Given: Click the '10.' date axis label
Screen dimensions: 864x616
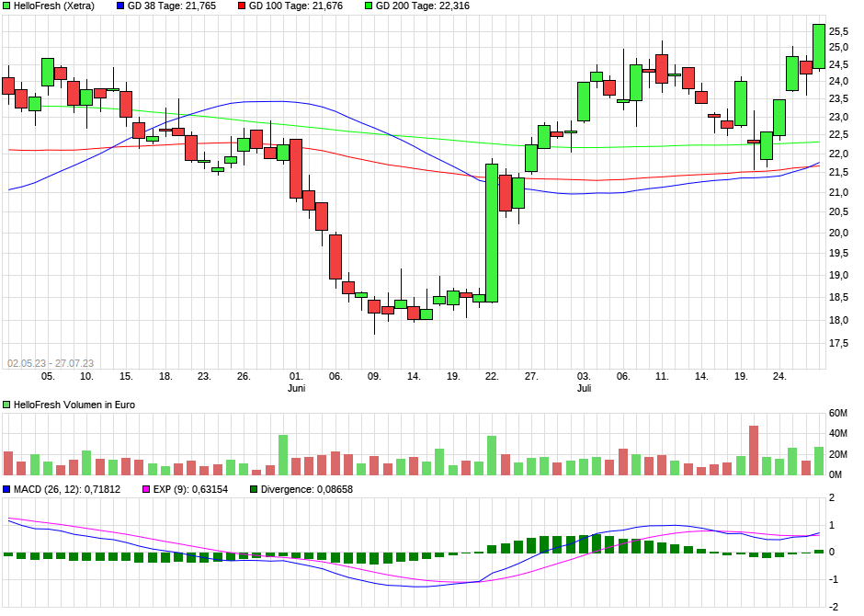Looking at the screenshot, I should (x=86, y=376).
